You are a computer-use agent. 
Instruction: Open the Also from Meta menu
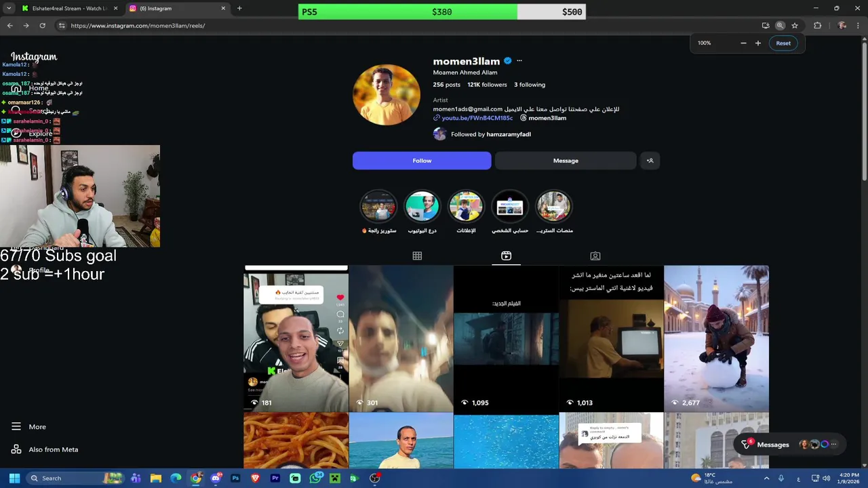coord(45,449)
